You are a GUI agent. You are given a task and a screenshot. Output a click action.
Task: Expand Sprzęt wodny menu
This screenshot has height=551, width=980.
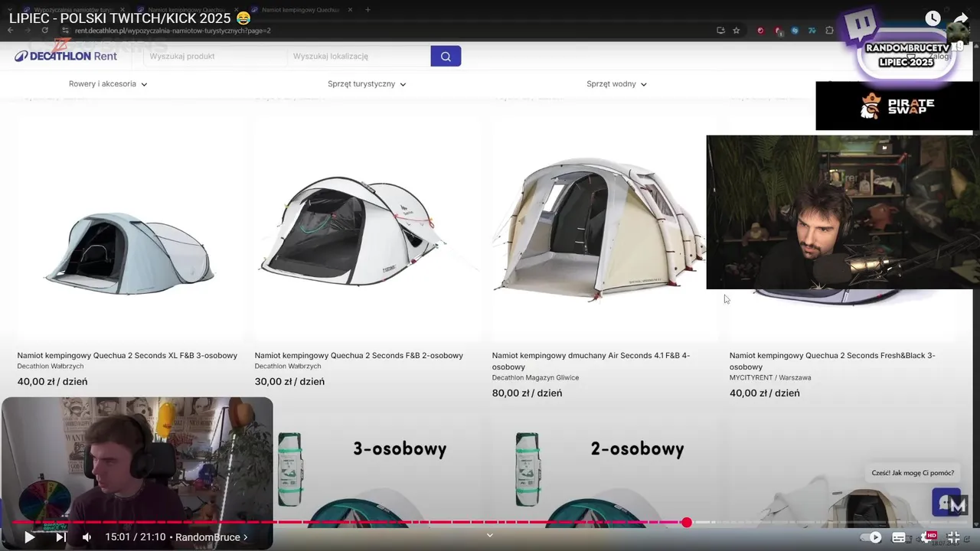[616, 84]
